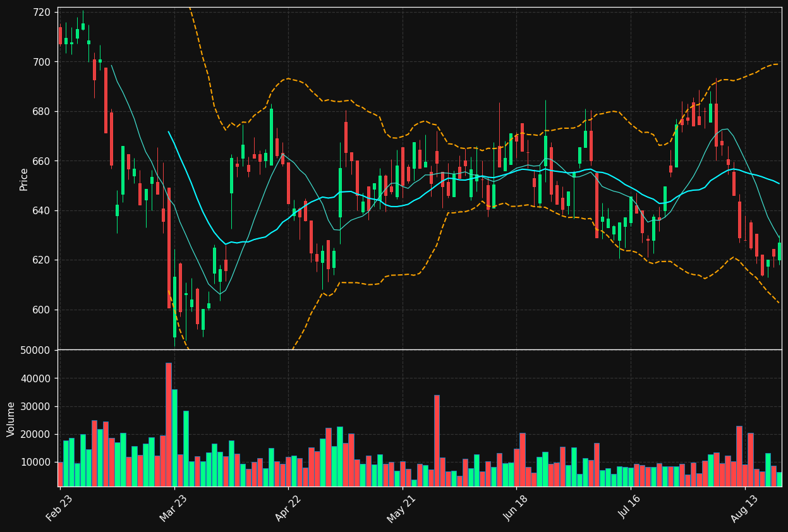Click the 700 price axis tick label
Viewport: 788px width, 532px height.
(42, 62)
